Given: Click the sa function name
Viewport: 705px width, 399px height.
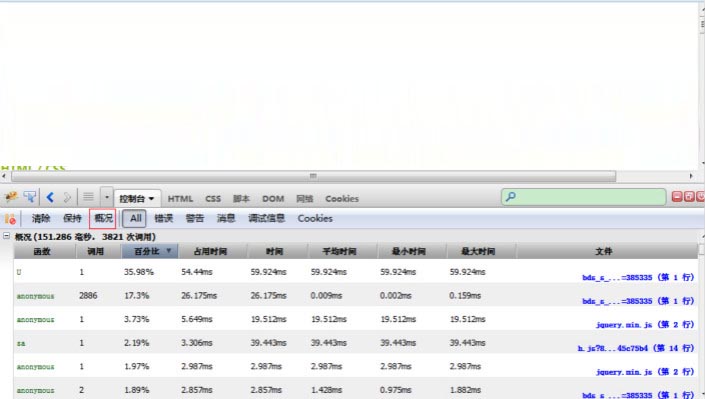Looking at the screenshot, I should tap(21, 343).
